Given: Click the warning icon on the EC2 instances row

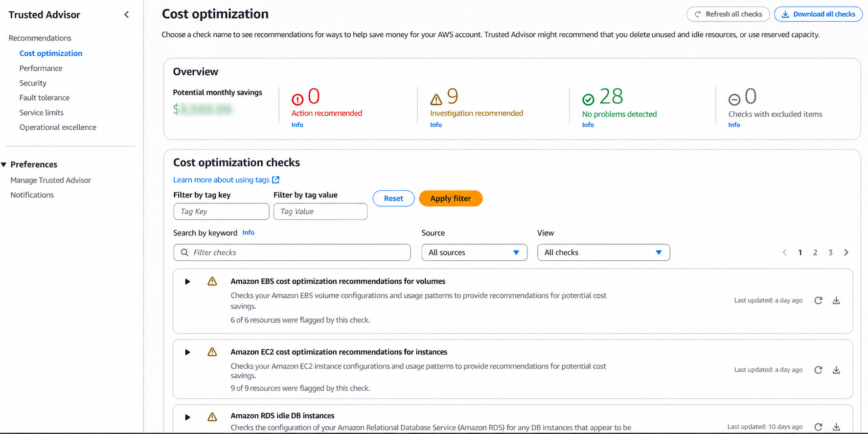Looking at the screenshot, I should coord(212,352).
